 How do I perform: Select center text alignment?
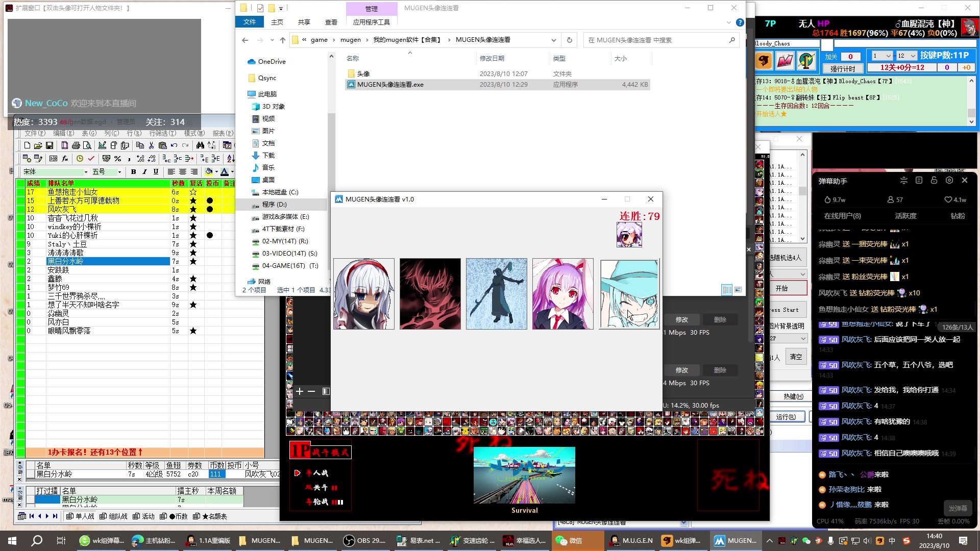(x=183, y=172)
